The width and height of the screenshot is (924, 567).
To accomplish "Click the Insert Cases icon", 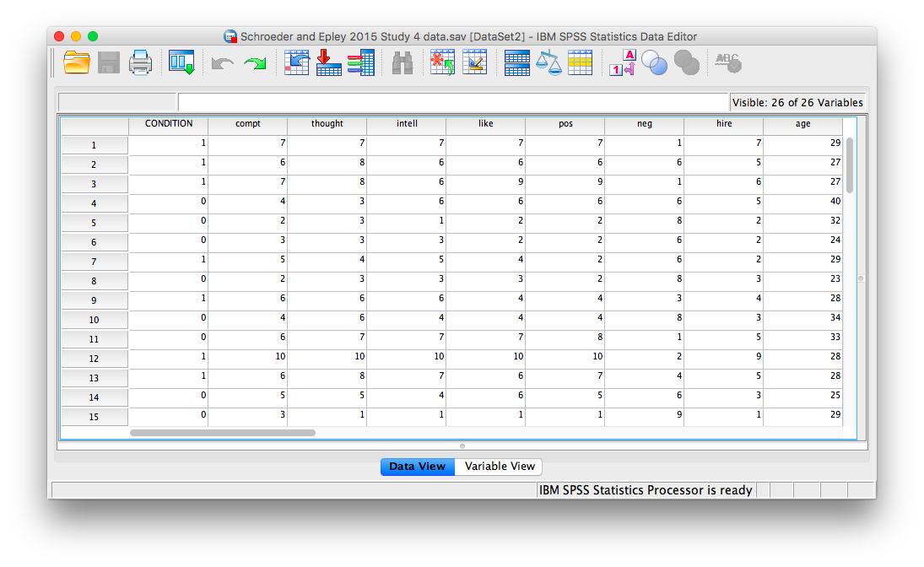I will [x=442, y=62].
